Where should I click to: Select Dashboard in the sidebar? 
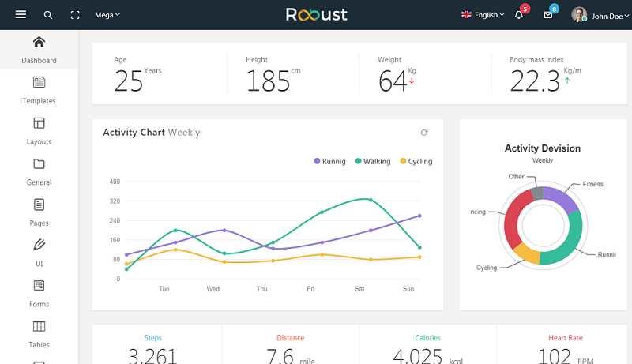coord(39,50)
